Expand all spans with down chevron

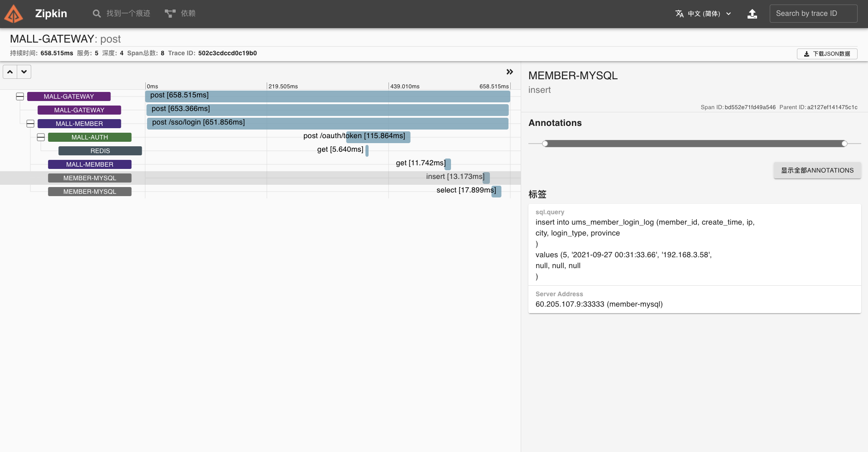click(24, 72)
